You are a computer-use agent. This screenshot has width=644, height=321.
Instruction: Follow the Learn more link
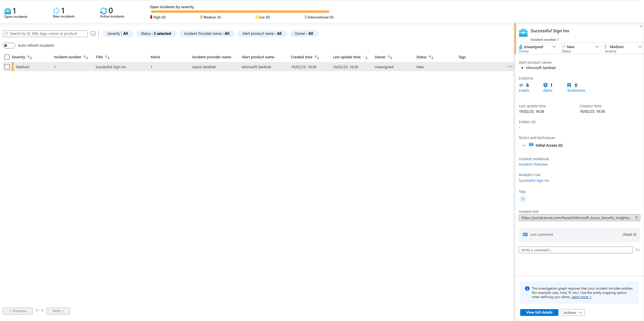(x=581, y=297)
